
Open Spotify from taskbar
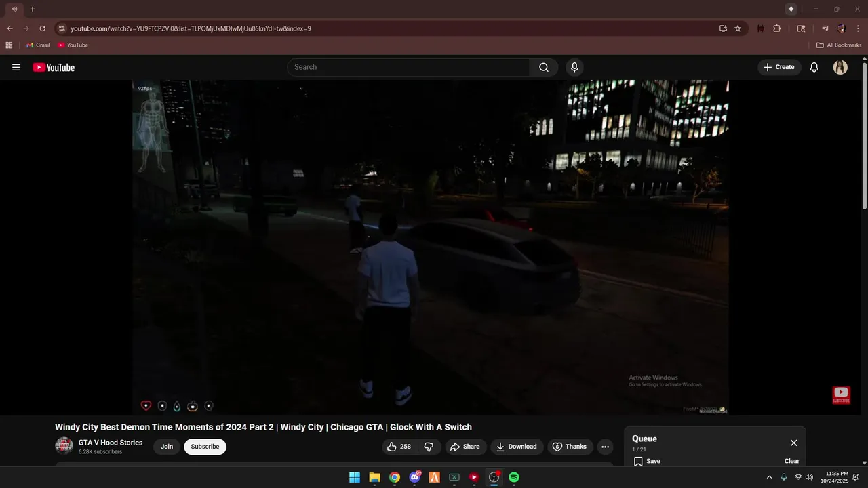tap(514, 477)
